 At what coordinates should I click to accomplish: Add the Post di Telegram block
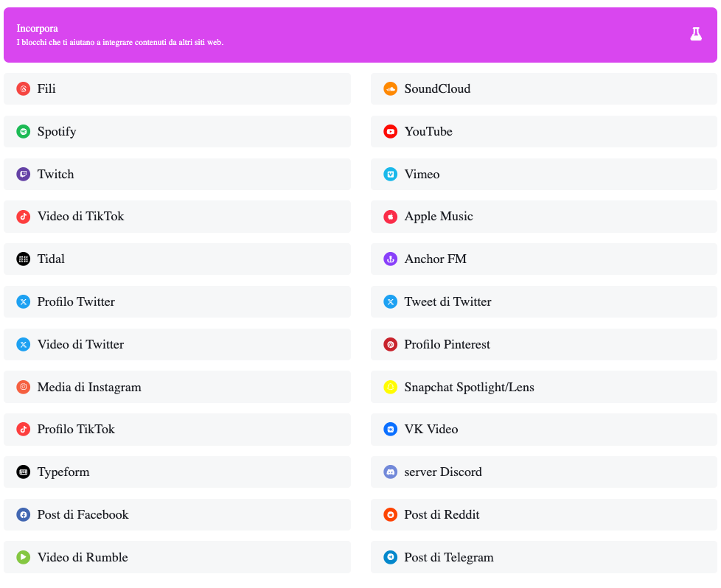[543, 558]
